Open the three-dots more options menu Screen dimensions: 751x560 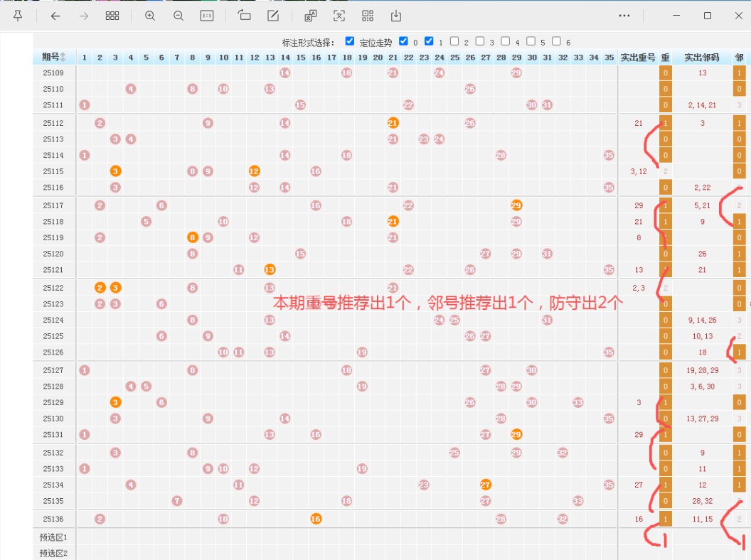pyautogui.click(x=624, y=16)
